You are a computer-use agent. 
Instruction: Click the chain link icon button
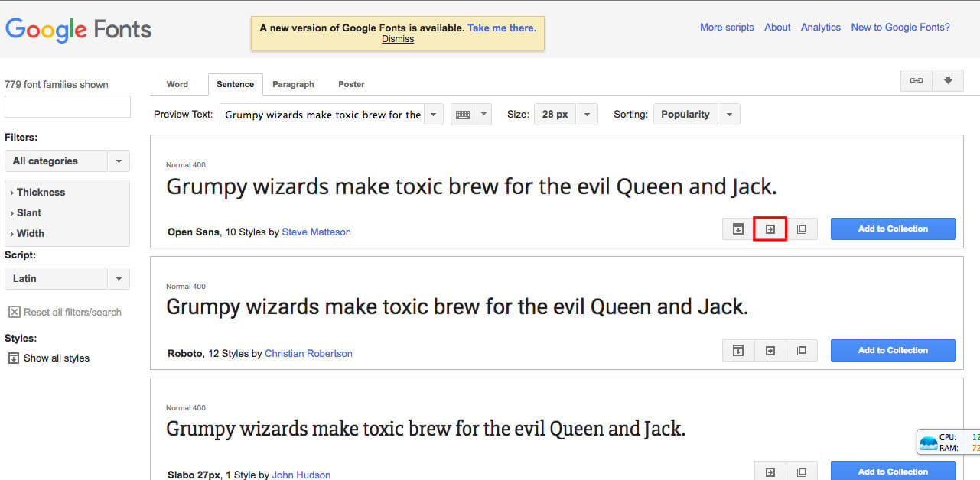[916, 80]
